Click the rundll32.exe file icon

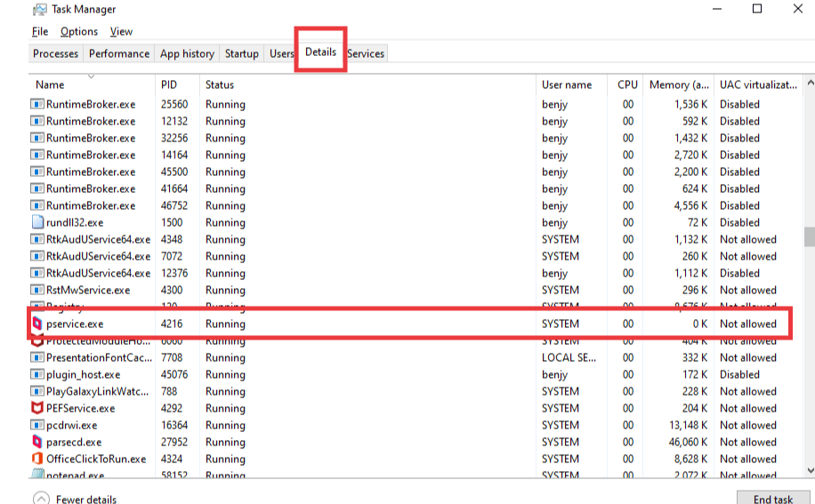coord(37,222)
